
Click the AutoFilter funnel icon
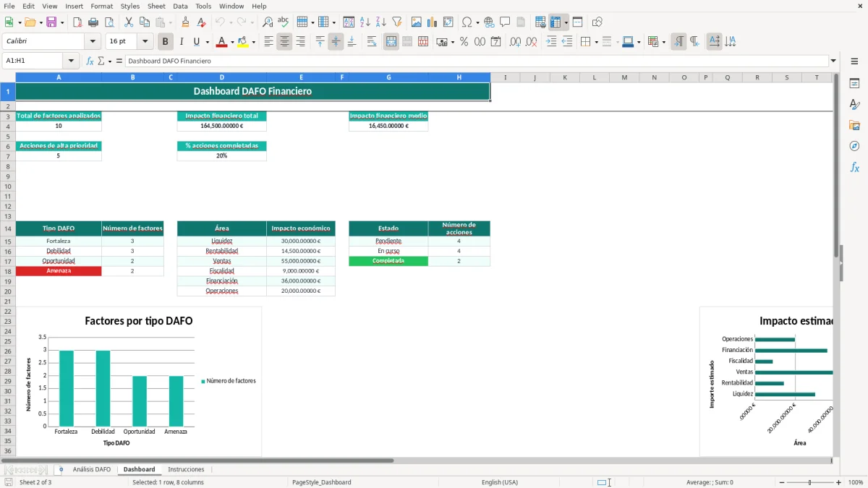pyautogui.click(x=396, y=22)
